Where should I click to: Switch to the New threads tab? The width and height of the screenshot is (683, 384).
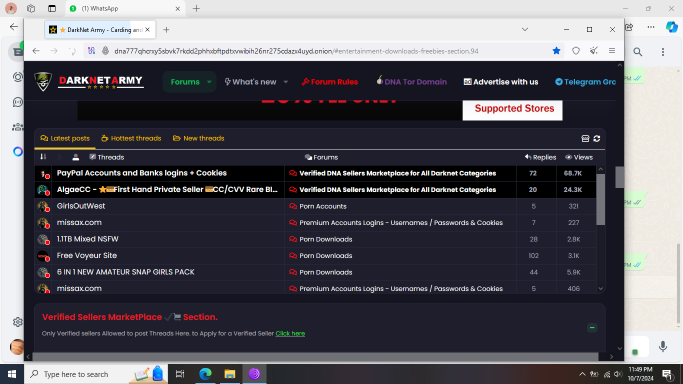point(199,138)
